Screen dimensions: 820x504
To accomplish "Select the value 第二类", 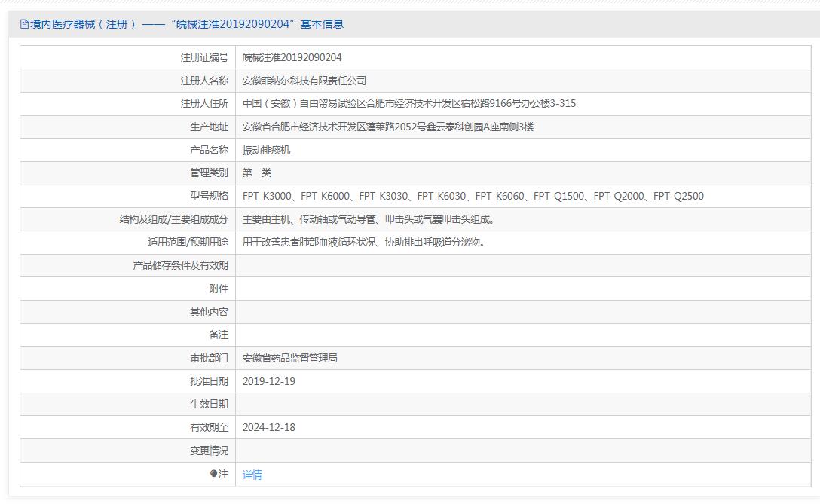I will click(x=257, y=173).
